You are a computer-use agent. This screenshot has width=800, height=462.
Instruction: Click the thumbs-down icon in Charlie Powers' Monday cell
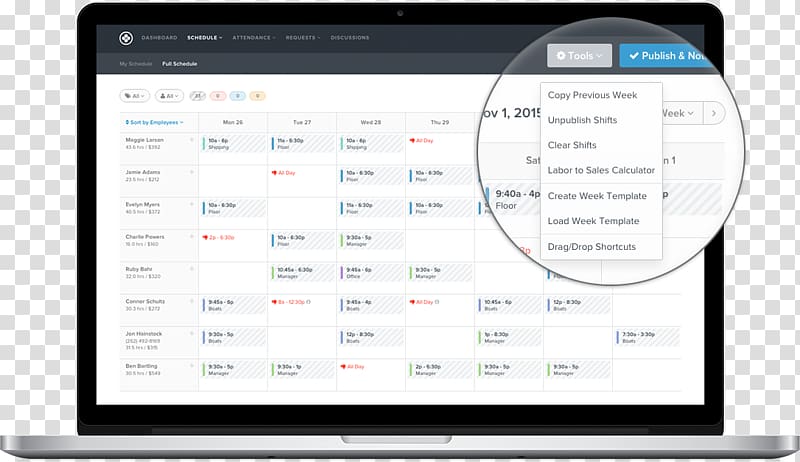click(205, 237)
